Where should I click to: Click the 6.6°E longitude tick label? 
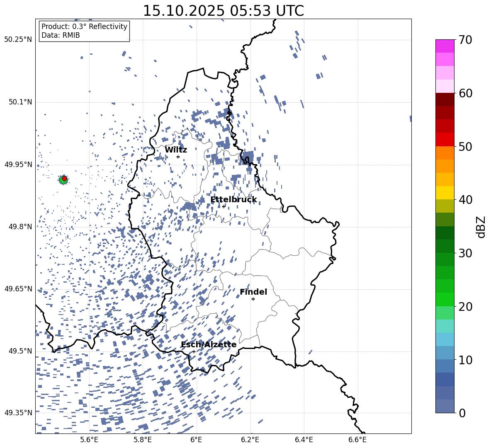pyautogui.click(x=357, y=440)
